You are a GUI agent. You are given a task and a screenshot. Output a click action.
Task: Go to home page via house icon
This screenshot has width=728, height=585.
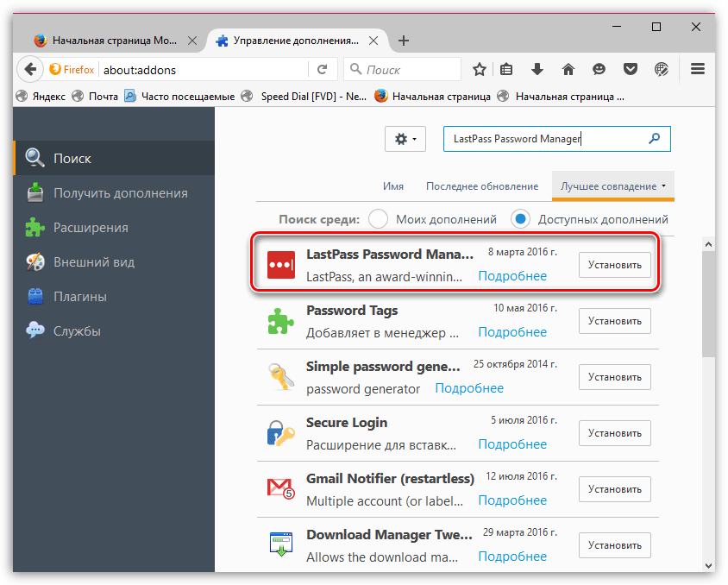pyautogui.click(x=568, y=70)
